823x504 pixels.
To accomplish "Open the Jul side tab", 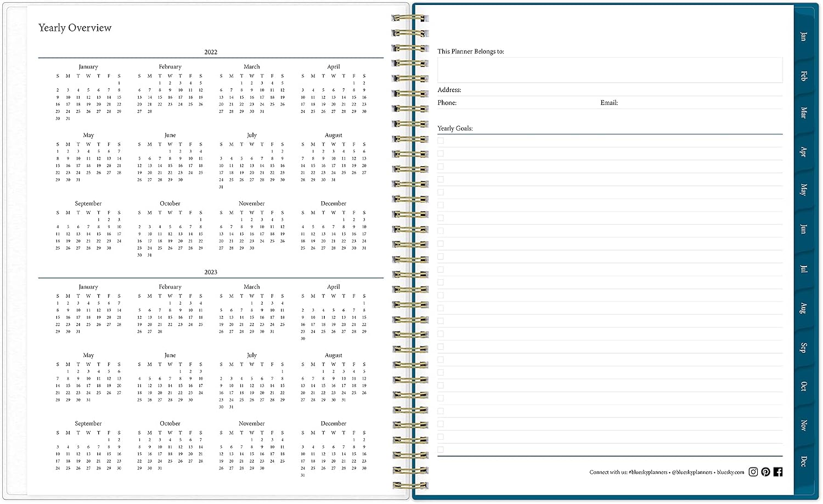I will coord(803,269).
